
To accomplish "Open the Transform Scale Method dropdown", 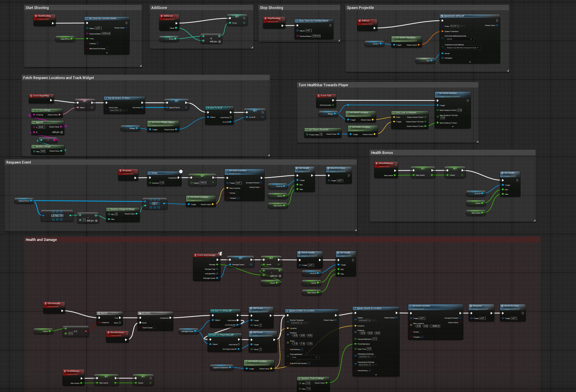I will (x=462, y=48).
